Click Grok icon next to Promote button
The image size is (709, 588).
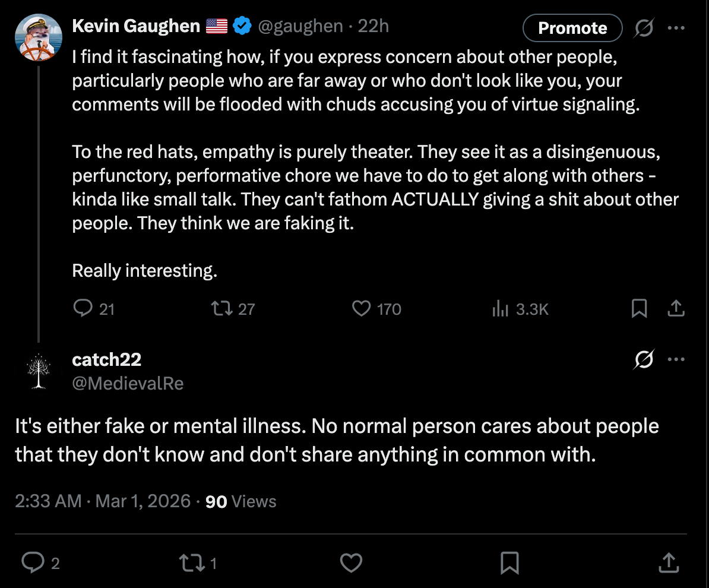point(644,28)
